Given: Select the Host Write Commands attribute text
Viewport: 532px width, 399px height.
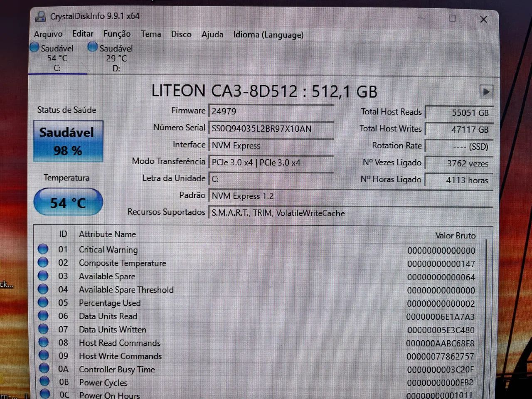Looking at the screenshot, I should (x=121, y=356).
